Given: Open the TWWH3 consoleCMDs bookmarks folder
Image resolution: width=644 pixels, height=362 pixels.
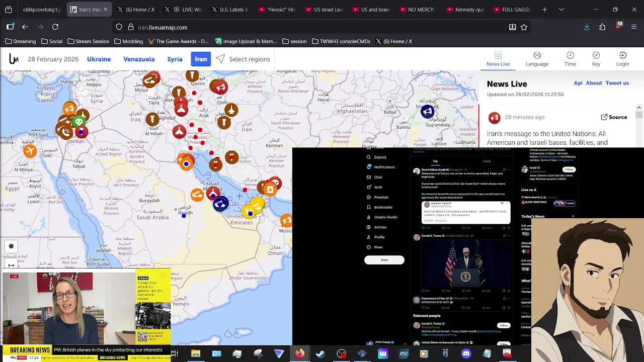Looking at the screenshot, I should tap(341, 41).
